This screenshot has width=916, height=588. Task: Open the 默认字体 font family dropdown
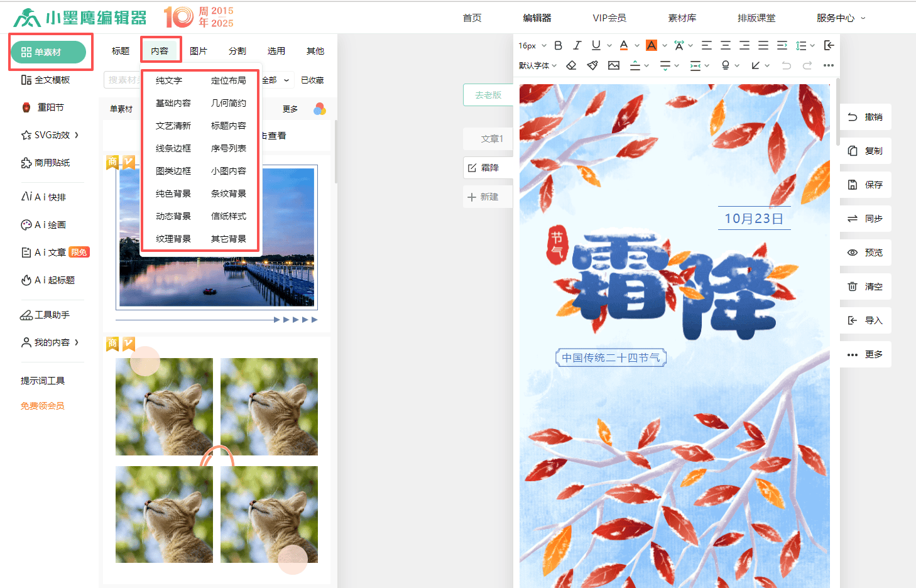(537, 65)
